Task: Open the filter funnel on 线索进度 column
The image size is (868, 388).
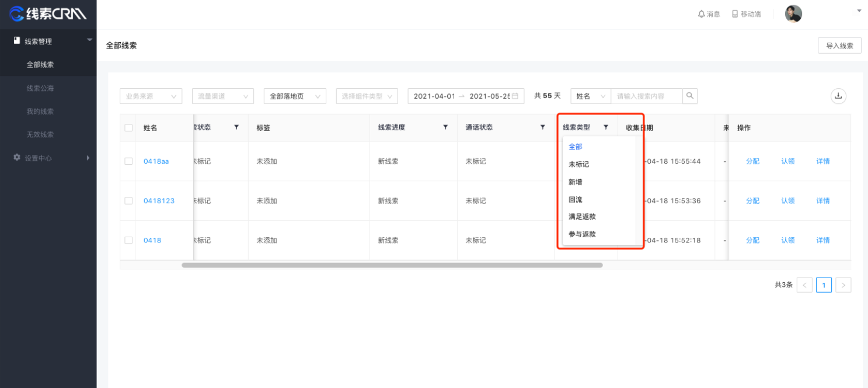Action: [x=445, y=127]
